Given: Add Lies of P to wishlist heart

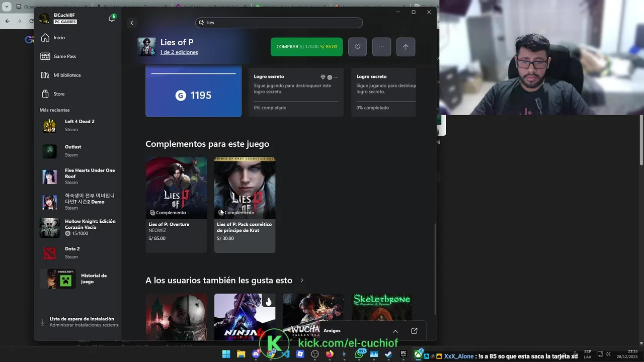Looking at the screenshot, I should point(357,47).
